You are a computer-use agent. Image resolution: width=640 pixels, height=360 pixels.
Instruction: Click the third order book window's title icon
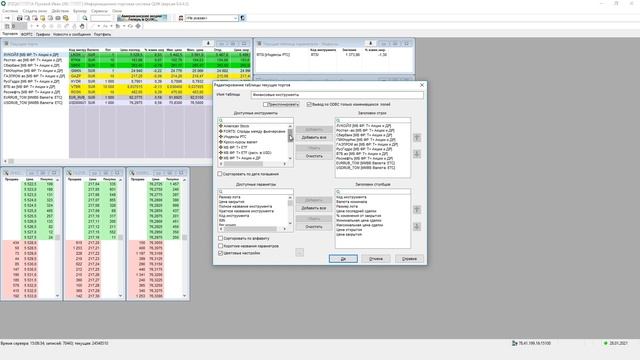pos(132,173)
